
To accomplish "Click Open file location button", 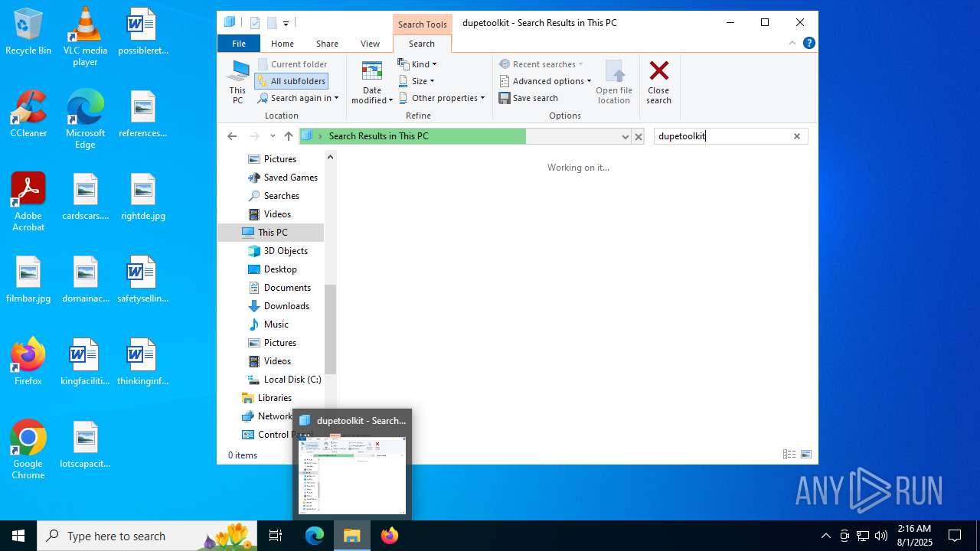I will coord(614,83).
